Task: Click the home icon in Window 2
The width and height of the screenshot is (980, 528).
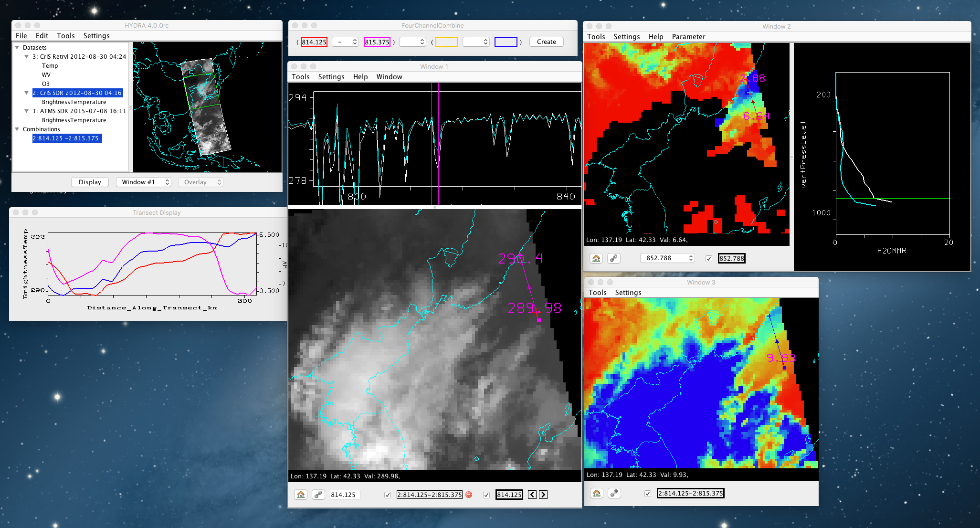Action: tap(596, 258)
